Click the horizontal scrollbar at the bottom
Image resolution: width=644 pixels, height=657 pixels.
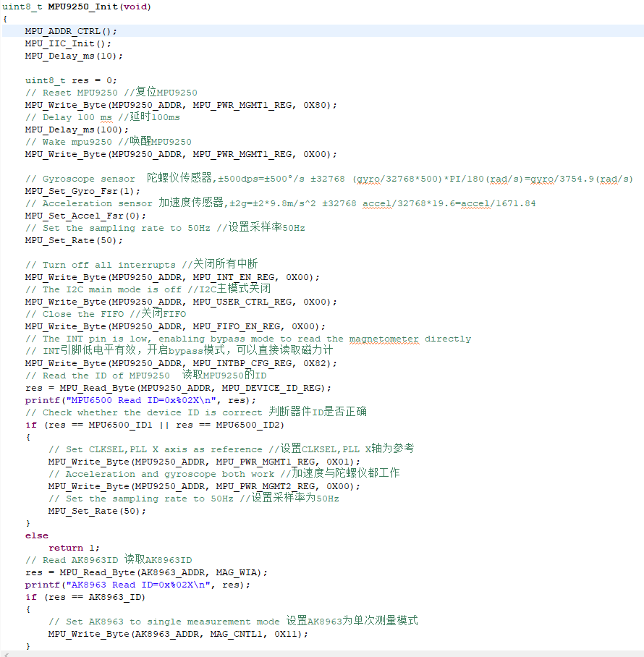pos(322,653)
